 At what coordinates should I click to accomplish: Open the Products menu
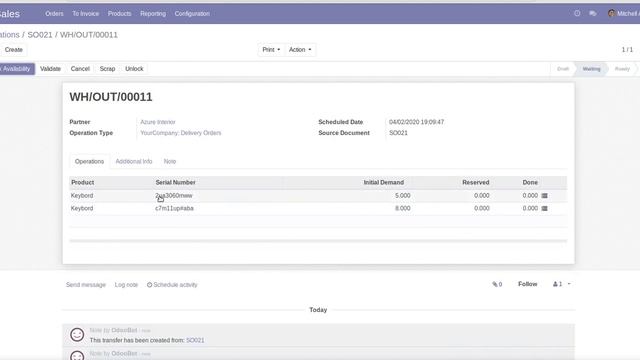point(120,13)
